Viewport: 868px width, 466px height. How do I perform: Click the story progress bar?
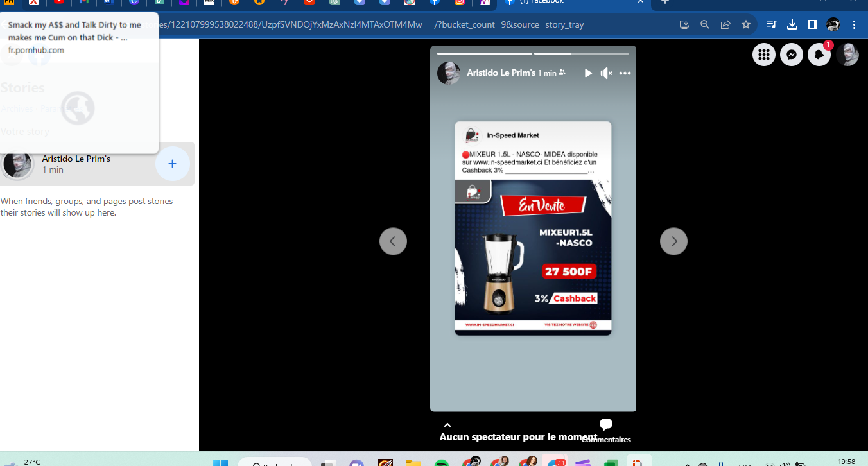[x=533, y=53]
